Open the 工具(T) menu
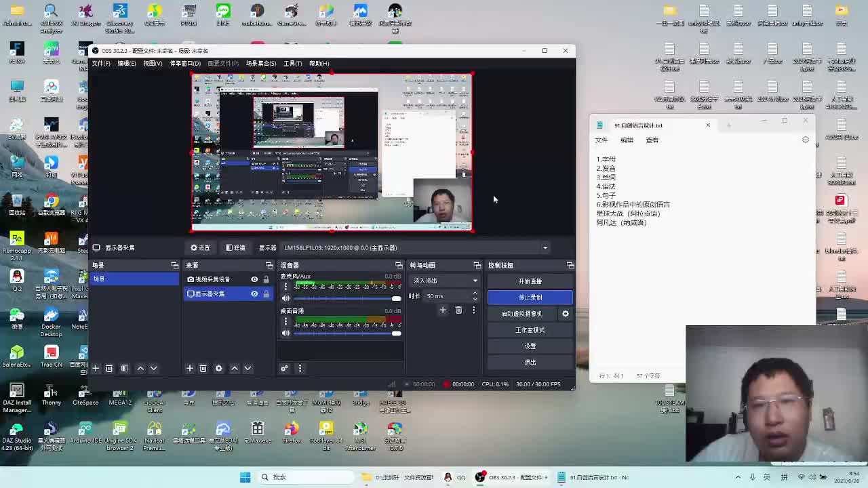The image size is (868, 488). pos(292,64)
